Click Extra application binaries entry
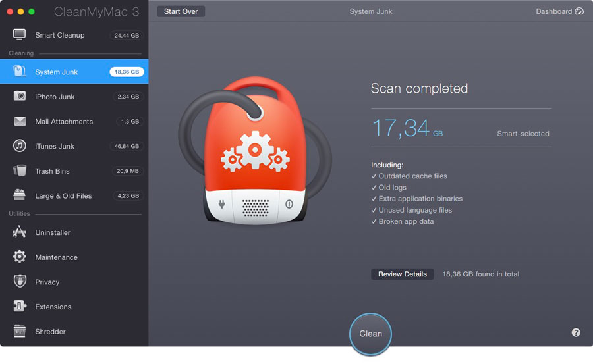 coord(417,198)
